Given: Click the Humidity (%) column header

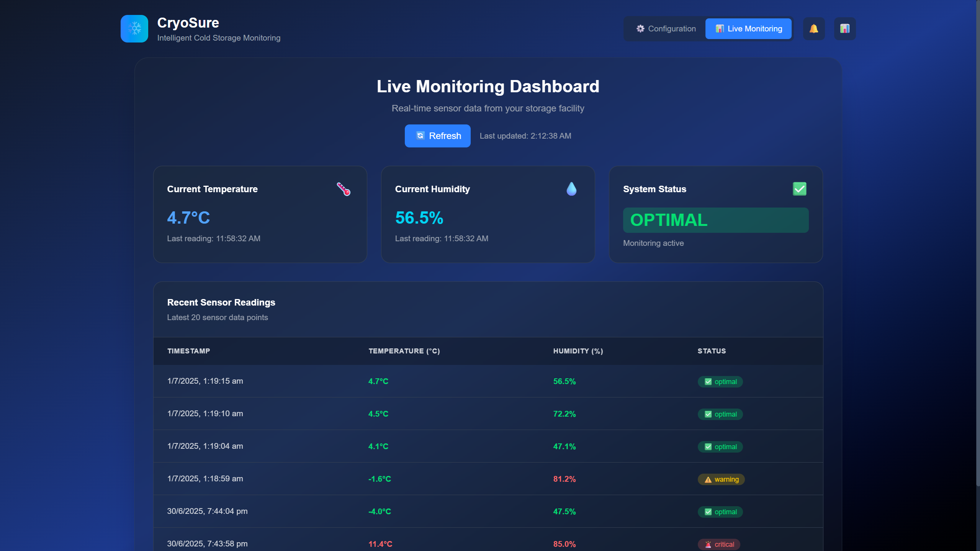Looking at the screenshot, I should (x=578, y=351).
